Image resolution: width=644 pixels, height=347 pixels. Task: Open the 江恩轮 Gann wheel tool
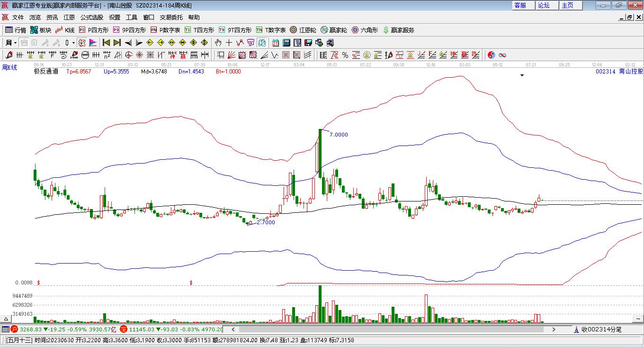tap(303, 30)
